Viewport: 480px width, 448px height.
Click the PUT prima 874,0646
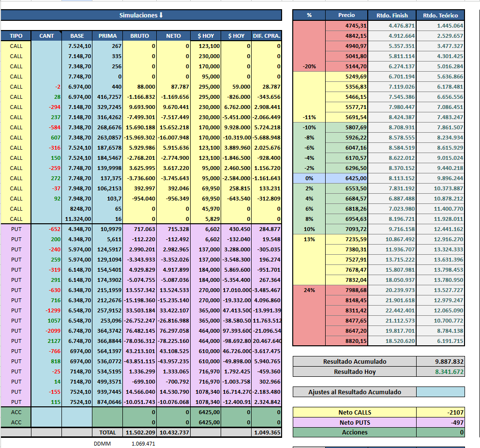tap(108, 402)
